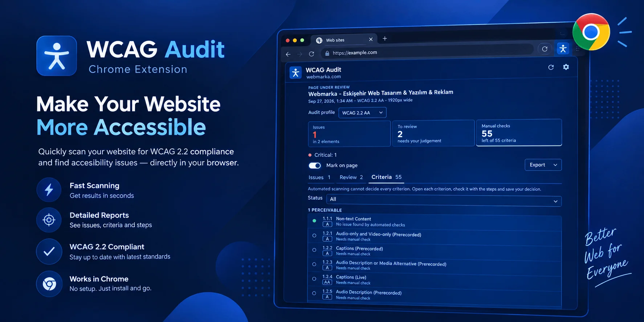Click the Issues summary card showing 1
Screen dimensions: 644x322
349,134
